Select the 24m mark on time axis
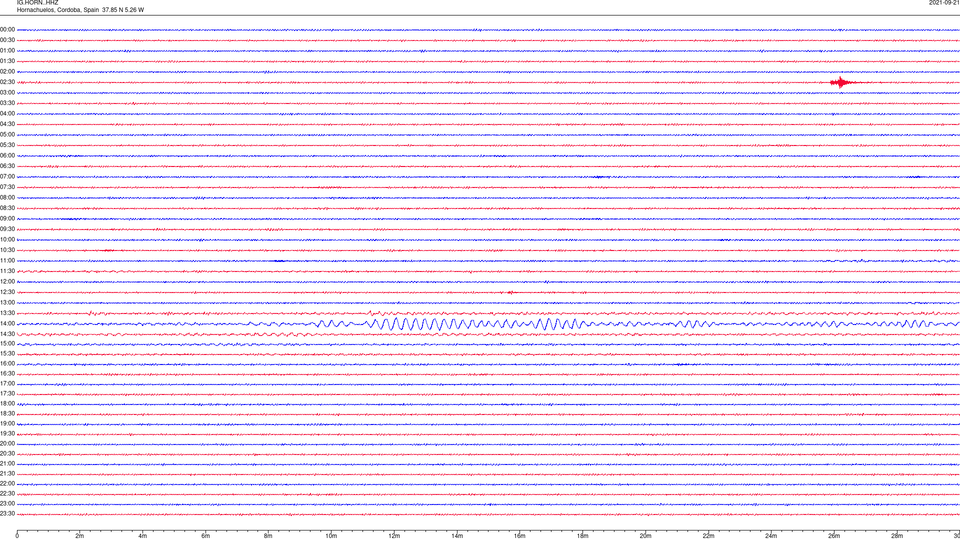Viewport: 960px width, 540px height. [x=771, y=536]
